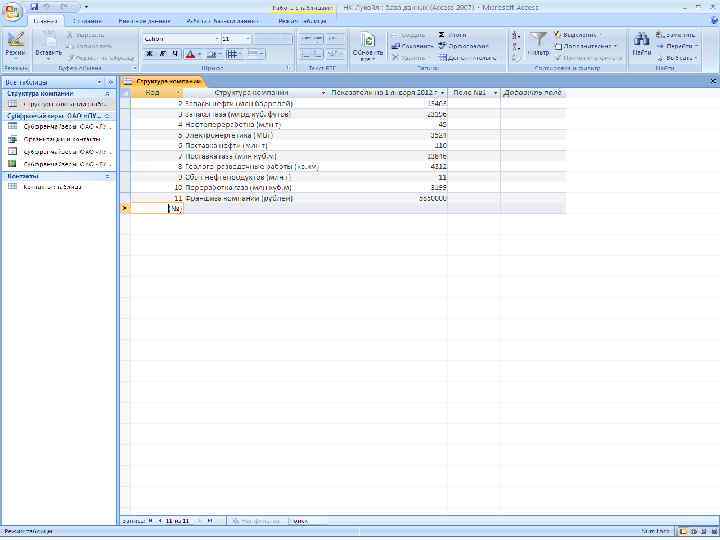The height and width of the screenshot is (540, 720).
Task: Collapse the Структура компании navigation group
Action: click(x=108, y=94)
